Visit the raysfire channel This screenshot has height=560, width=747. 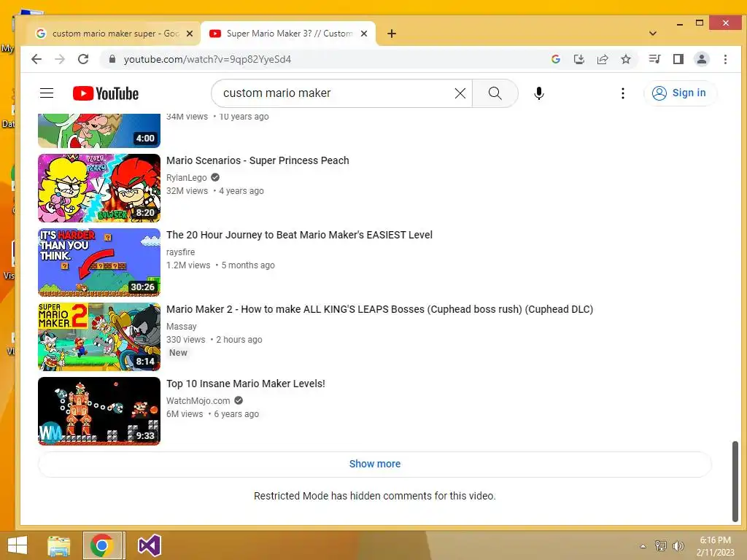click(181, 252)
